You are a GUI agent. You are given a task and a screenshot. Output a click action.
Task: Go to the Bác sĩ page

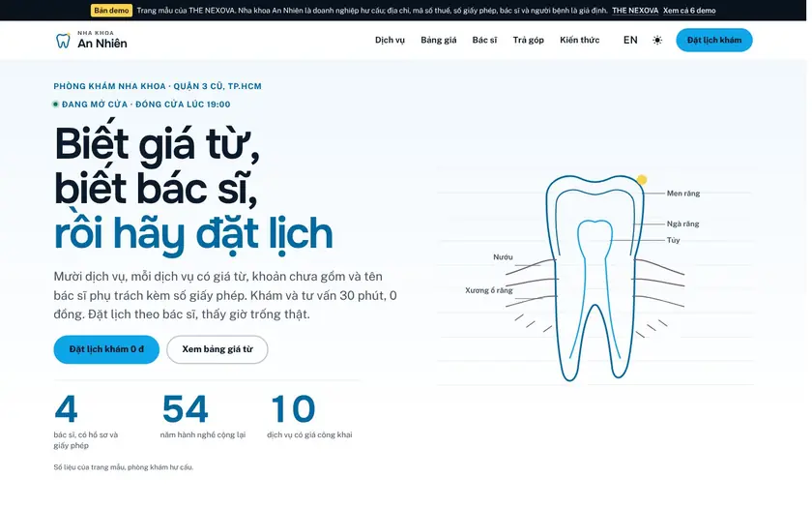[484, 40]
